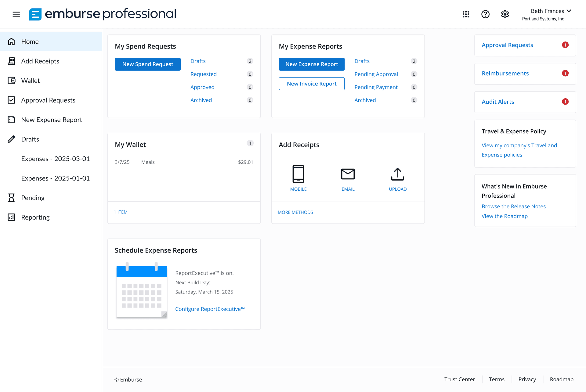Select the Wallet icon in the sidebar
This screenshot has width=586, height=392.
tap(12, 81)
